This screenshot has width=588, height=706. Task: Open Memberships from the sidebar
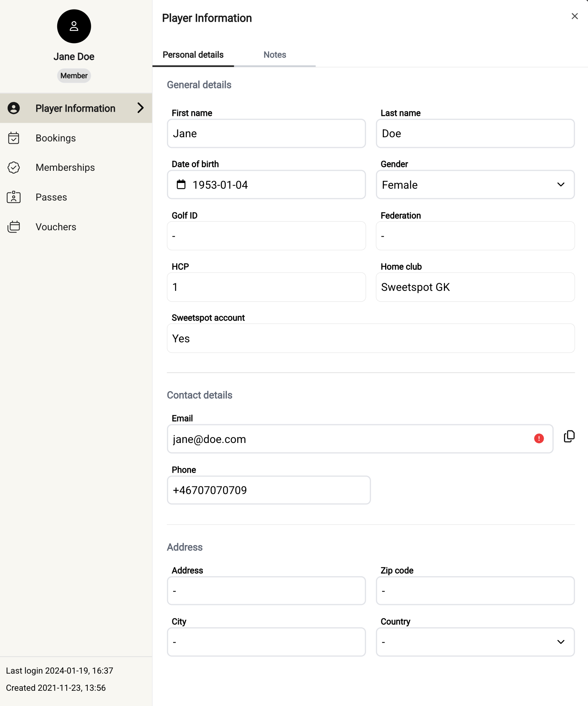point(65,168)
